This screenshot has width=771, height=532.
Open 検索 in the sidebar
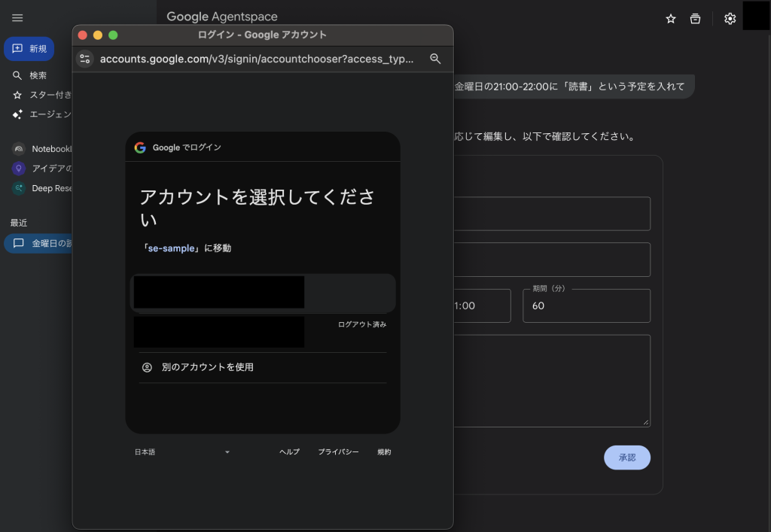[38, 75]
